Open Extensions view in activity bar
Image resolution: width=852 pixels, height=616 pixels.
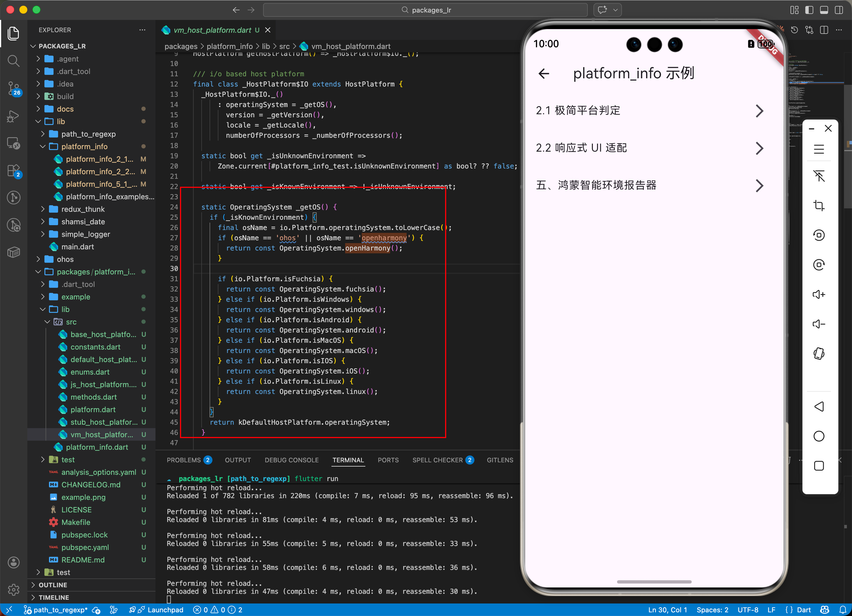point(13,171)
